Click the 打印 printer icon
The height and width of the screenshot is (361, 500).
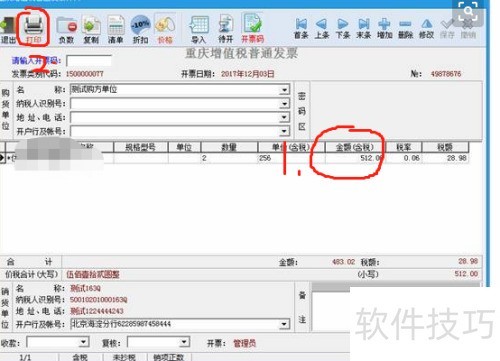coord(34,29)
